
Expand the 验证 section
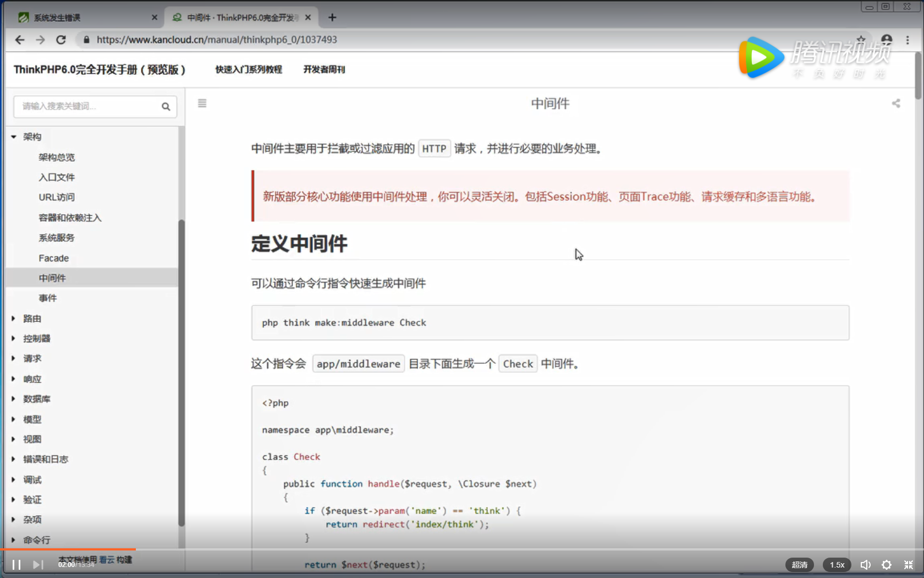tap(13, 499)
